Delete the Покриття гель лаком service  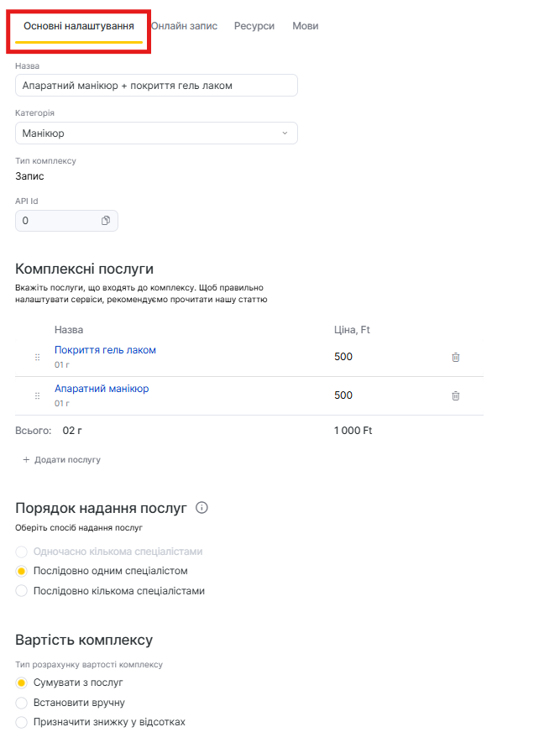pyautogui.click(x=456, y=357)
